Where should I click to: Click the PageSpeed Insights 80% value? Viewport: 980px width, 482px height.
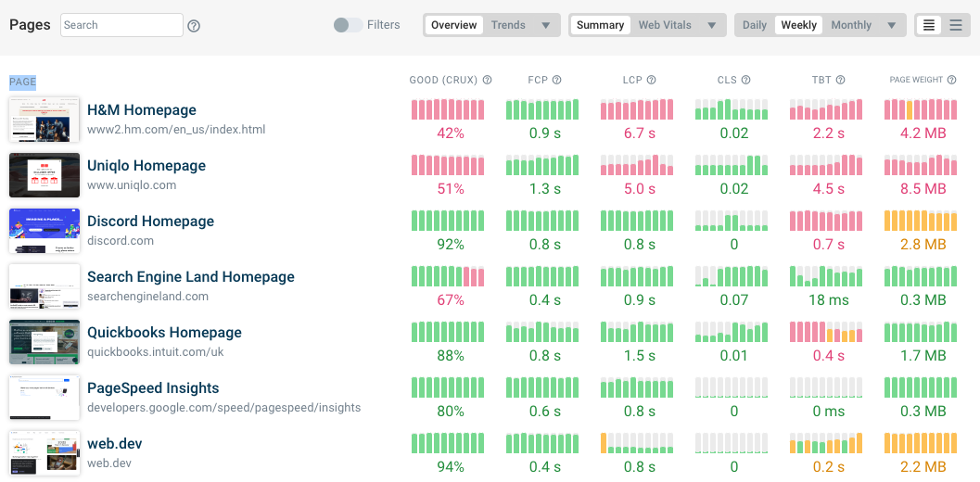[x=451, y=412]
